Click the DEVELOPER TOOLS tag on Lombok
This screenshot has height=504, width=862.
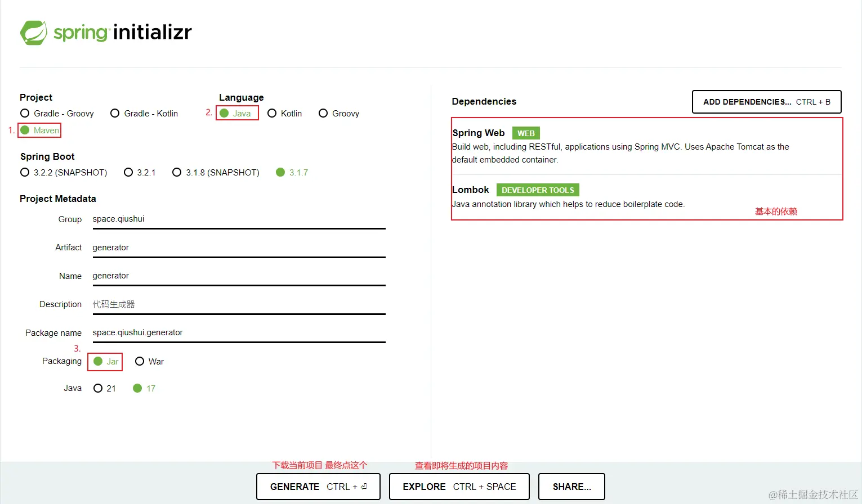click(x=538, y=190)
